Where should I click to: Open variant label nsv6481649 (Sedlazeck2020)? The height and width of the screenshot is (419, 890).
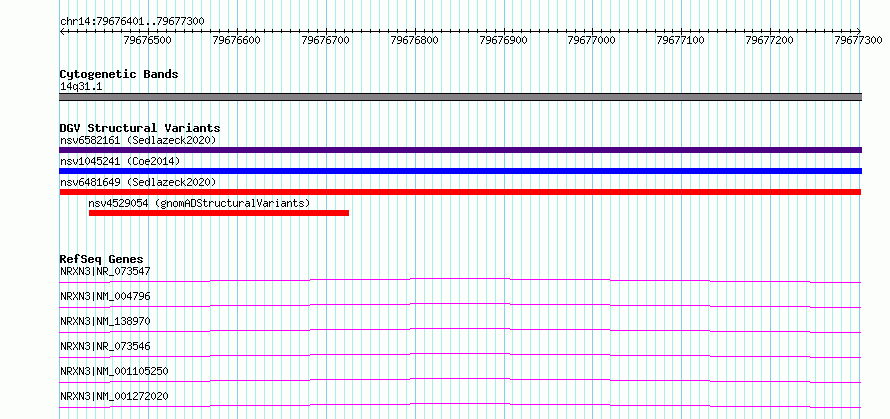tap(138, 182)
